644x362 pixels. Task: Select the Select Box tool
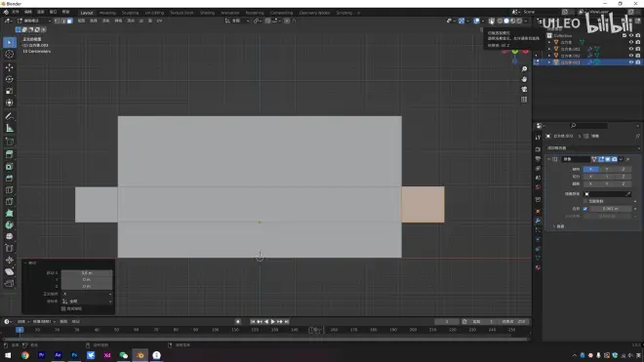(10, 42)
